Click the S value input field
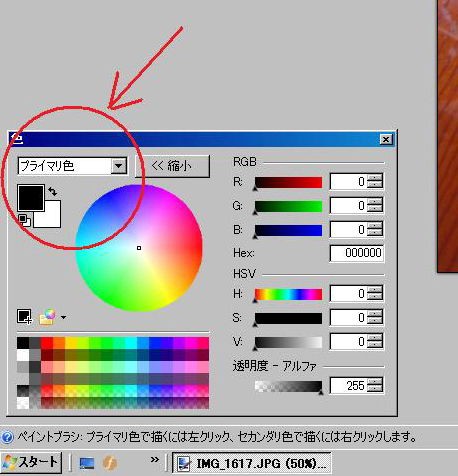This screenshot has height=476, width=458. pyautogui.click(x=348, y=318)
